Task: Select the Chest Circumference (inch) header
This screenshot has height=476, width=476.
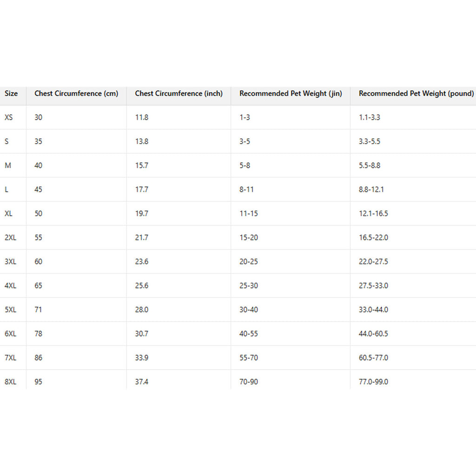Action: (x=178, y=93)
